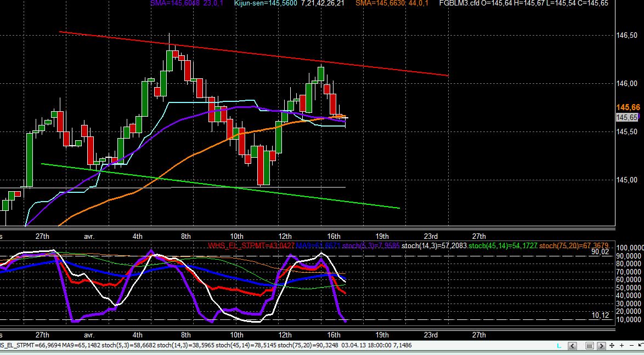Click the scroll-left arrow in the chart status bar
This screenshot has width=644, height=355.
[x=573, y=346]
